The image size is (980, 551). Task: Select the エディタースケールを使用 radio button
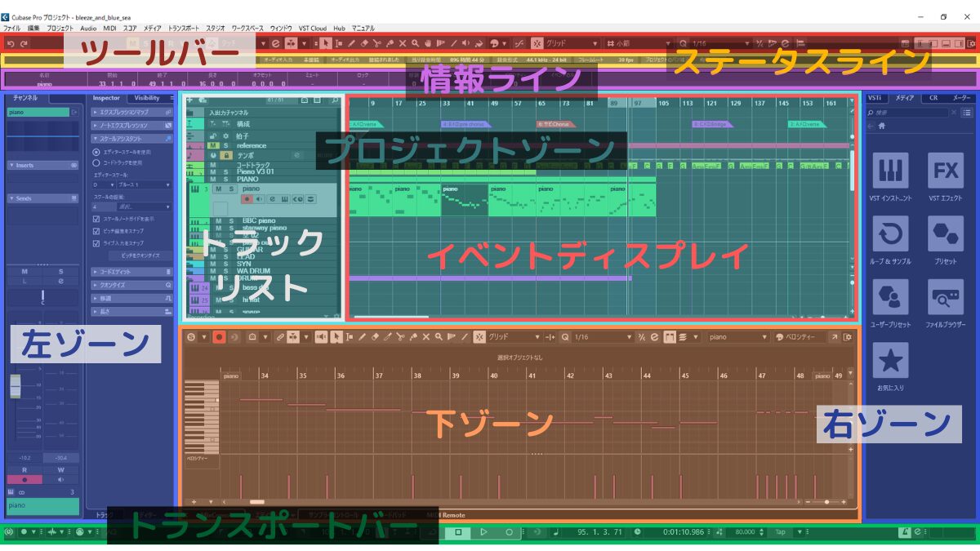point(96,153)
